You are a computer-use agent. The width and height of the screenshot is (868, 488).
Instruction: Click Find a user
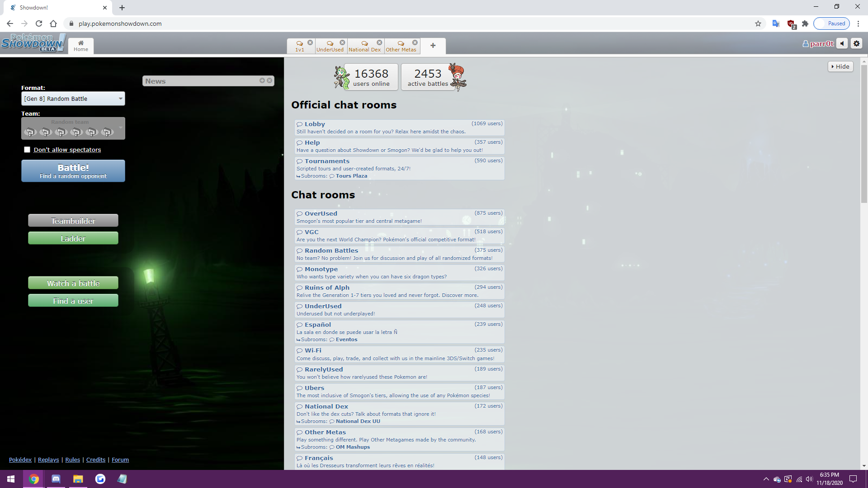point(73,300)
